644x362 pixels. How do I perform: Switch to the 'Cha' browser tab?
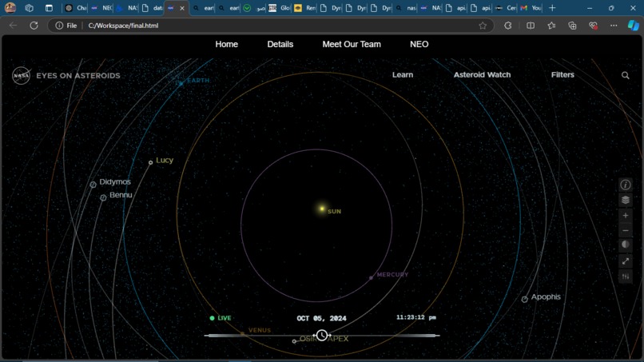pyautogui.click(x=76, y=8)
